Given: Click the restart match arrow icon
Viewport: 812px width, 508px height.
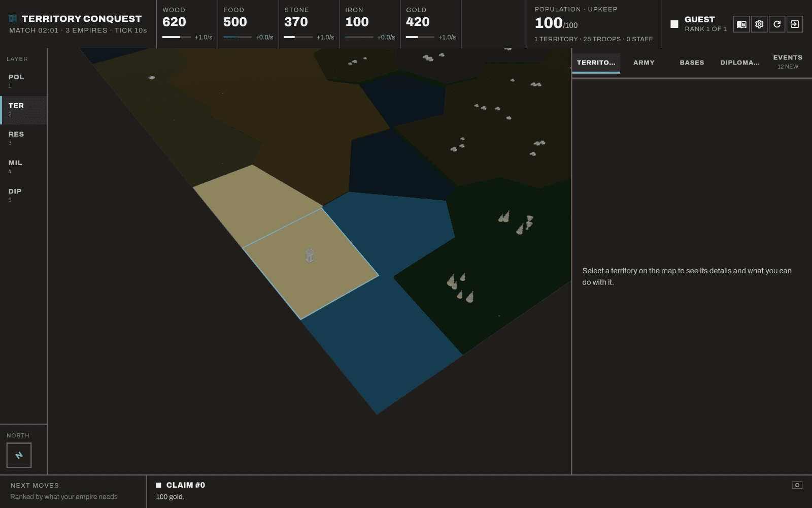Looking at the screenshot, I should pos(777,24).
